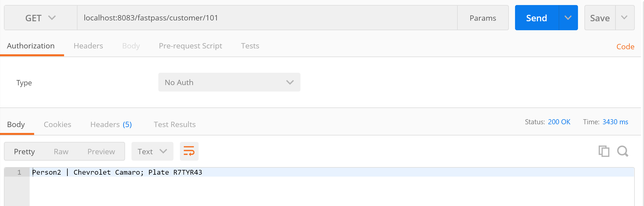Open the Test Results tab
Image resolution: width=644 pixels, height=206 pixels.
[175, 125]
